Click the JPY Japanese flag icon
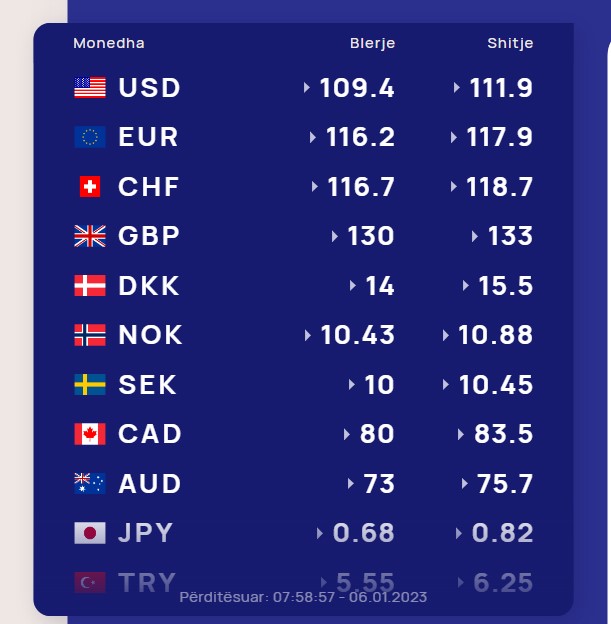Image resolution: width=611 pixels, height=624 pixels. click(x=90, y=533)
